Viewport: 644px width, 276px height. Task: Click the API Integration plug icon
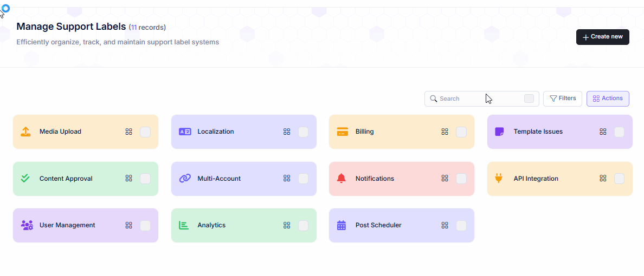tap(499, 178)
